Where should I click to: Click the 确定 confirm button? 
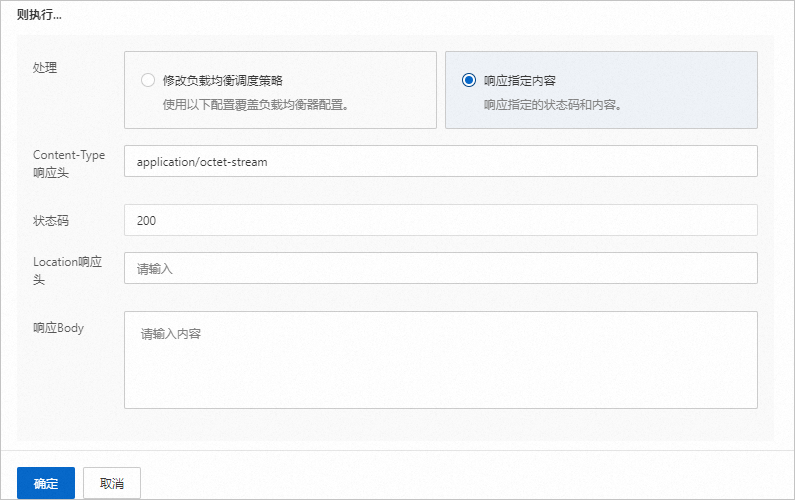[46, 483]
